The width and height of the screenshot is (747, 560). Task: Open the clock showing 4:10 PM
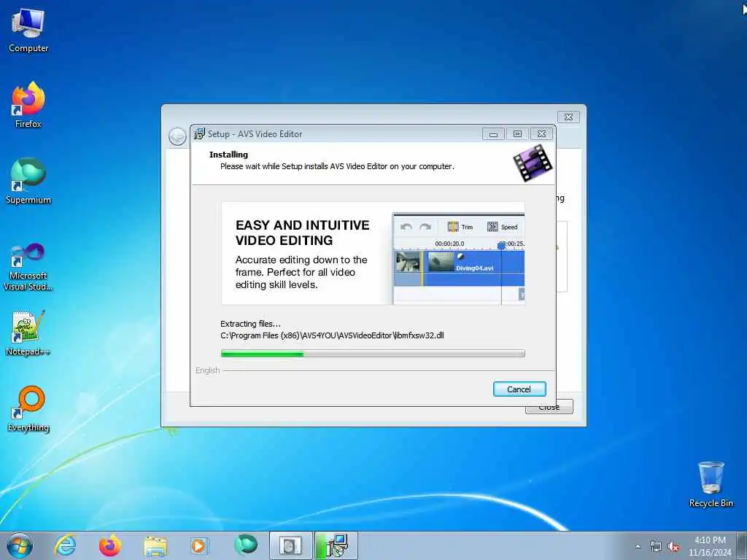click(x=710, y=546)
